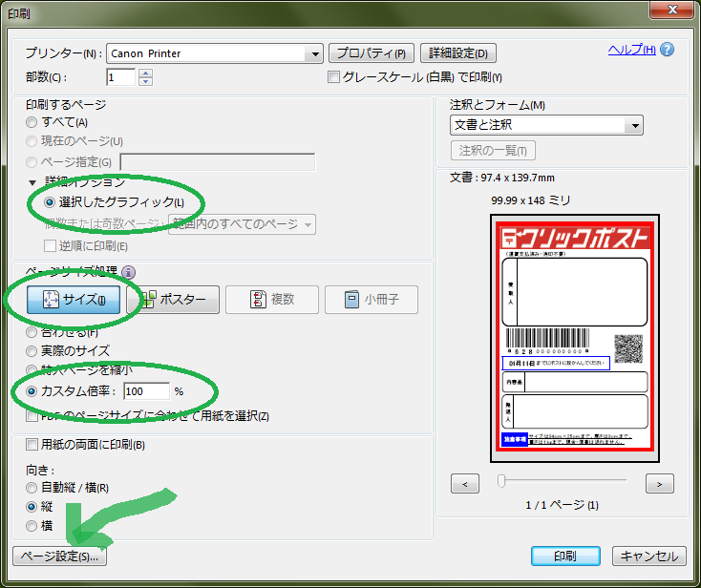Viewport: 701px width, 588px height.
Task: Select カスタム倍率 custom scale radio
Action: click(x=32, y=391)
